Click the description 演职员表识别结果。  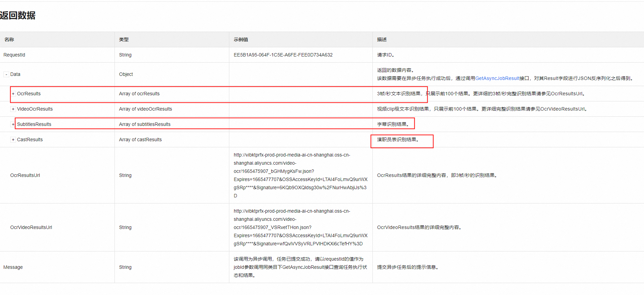coord(398,140)
